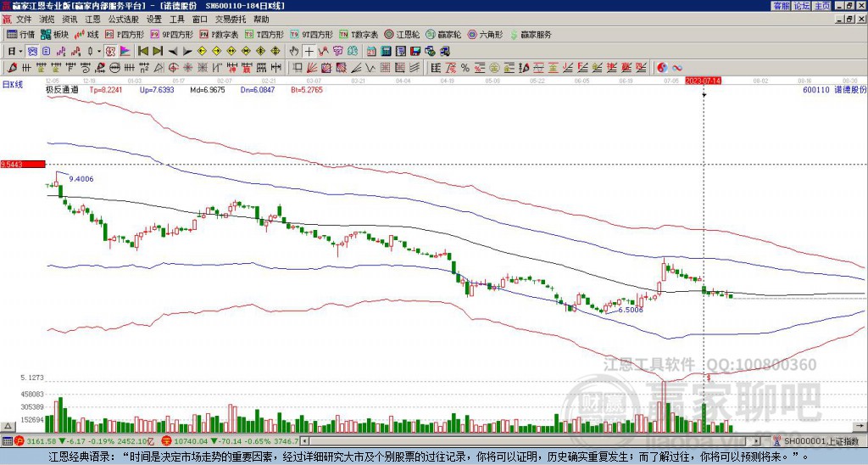Open the 六角形 hexagon tool
Image resolution: width=868 pixels, height=465 pixels.
point(485,34)
